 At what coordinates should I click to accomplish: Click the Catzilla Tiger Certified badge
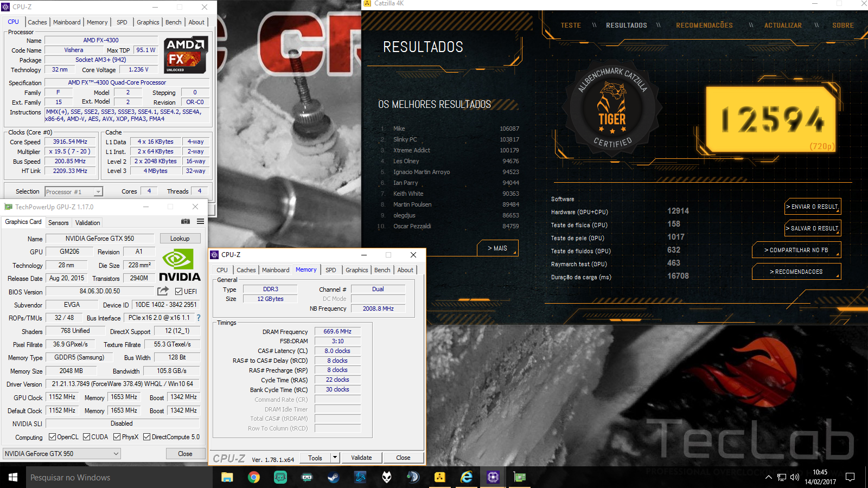tap(612, 110)
